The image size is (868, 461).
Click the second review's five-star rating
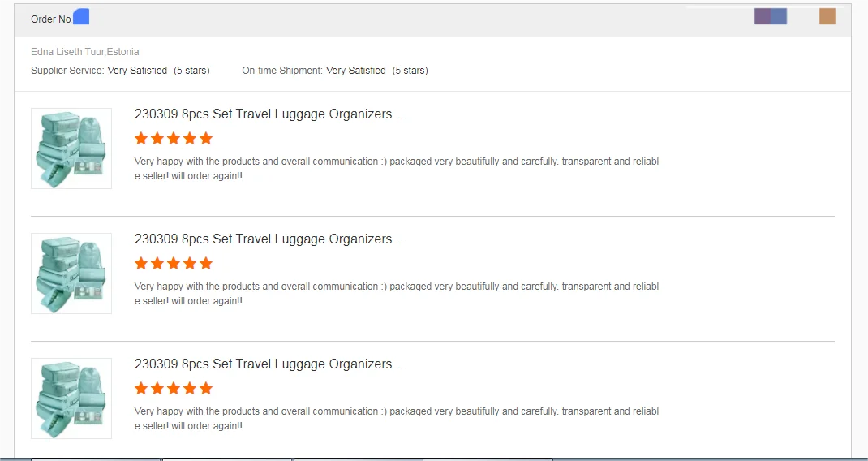[x=174, y=263]
